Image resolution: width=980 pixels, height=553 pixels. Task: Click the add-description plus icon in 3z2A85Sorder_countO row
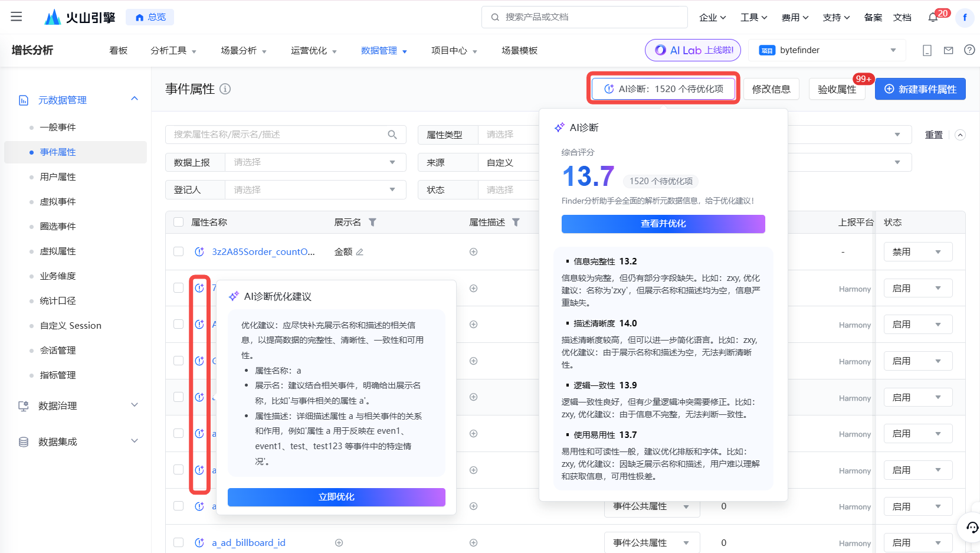[473, 252]
